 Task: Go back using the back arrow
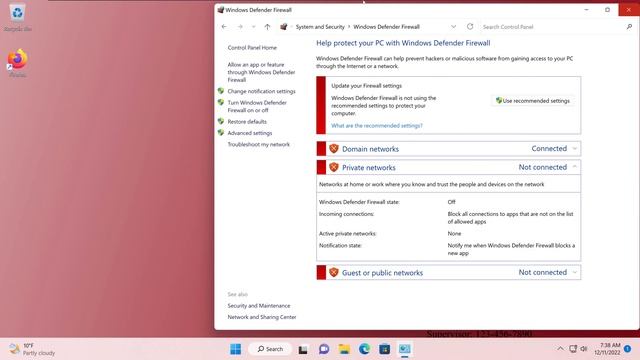click(224, 27)
